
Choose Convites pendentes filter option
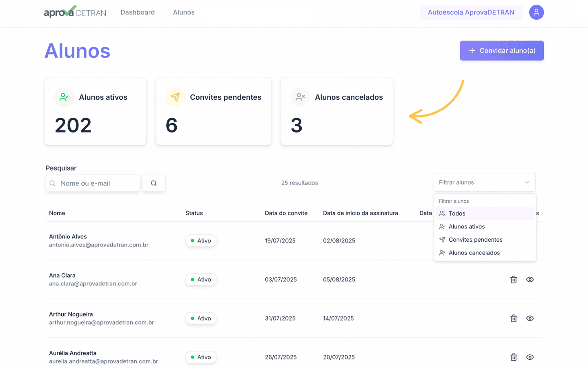pos(485,240)
